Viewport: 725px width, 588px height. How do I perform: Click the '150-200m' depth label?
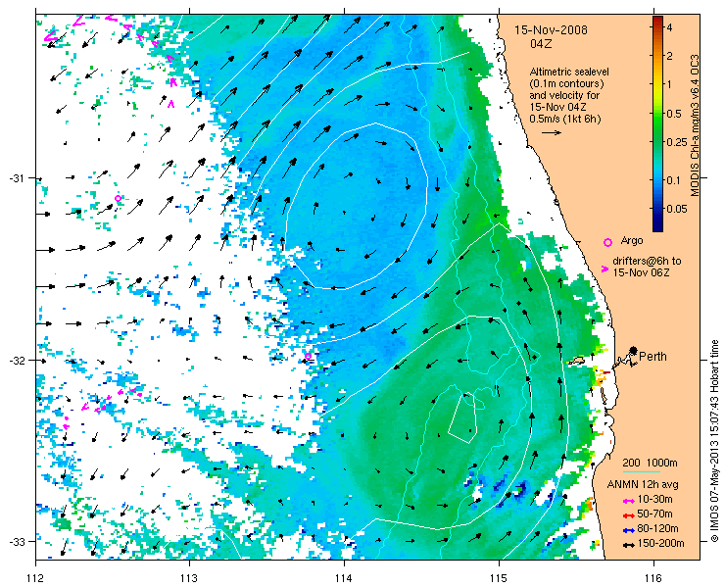tap(661, 544)
